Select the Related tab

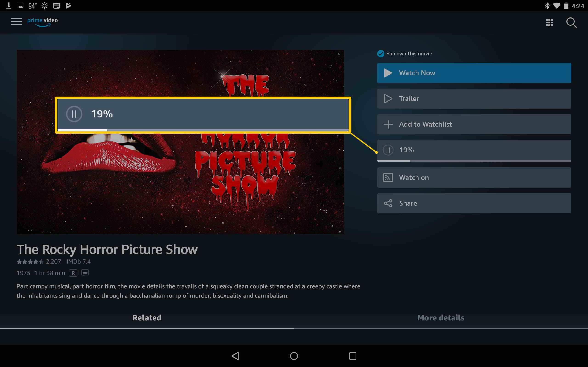(x=147, y=317)
